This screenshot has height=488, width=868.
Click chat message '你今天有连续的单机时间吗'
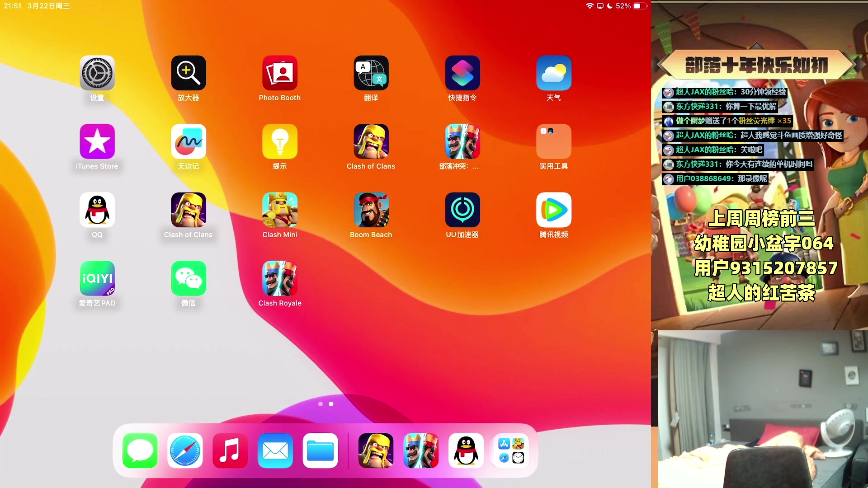[x=769, y=164]
